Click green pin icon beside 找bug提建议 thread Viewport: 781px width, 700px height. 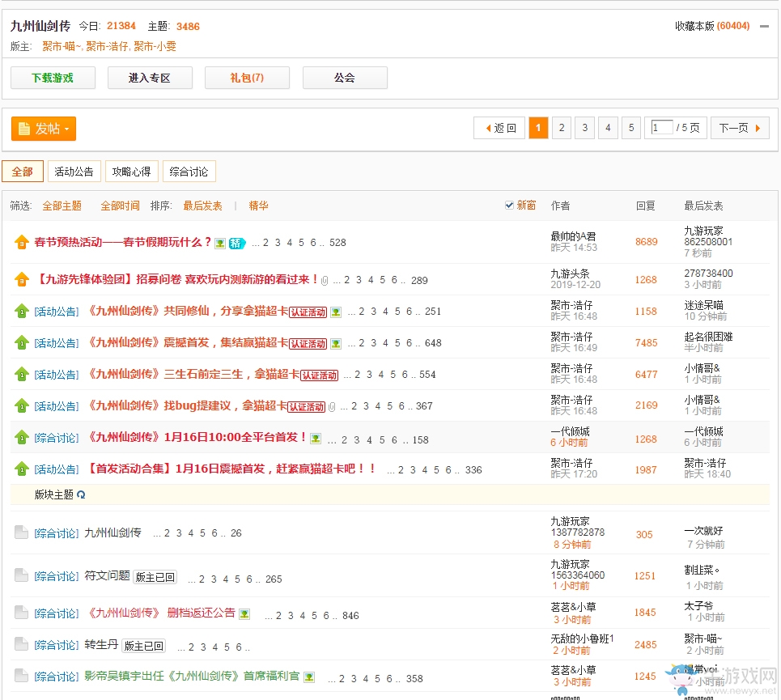[x=21, y=405]
